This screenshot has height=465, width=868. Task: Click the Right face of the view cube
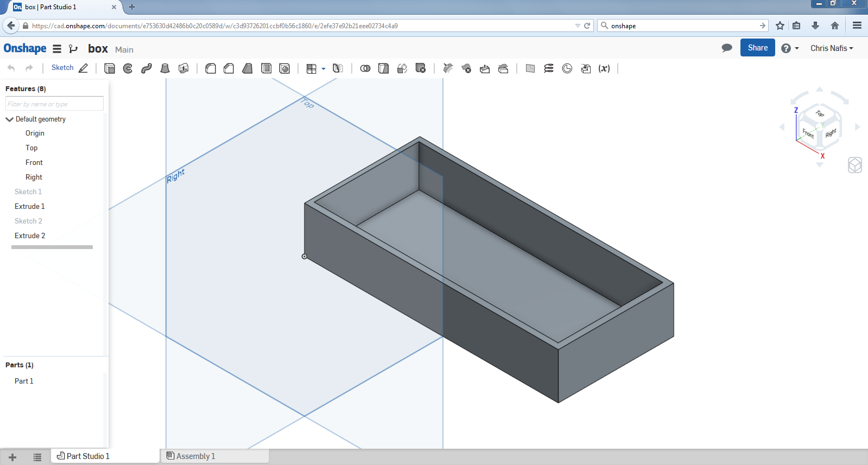(831, 133)
